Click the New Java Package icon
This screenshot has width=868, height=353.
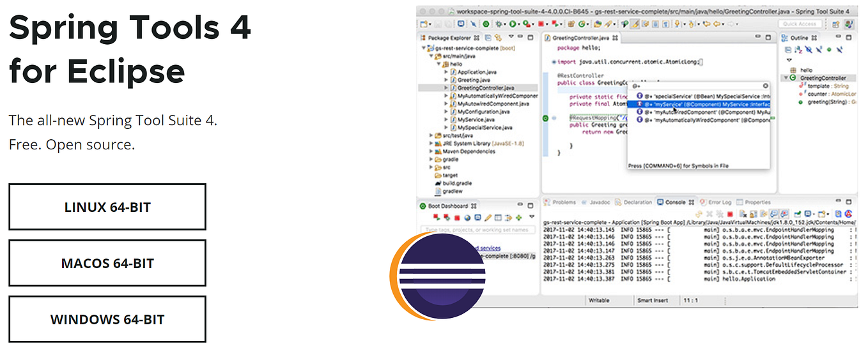click(x=571, y=24)
